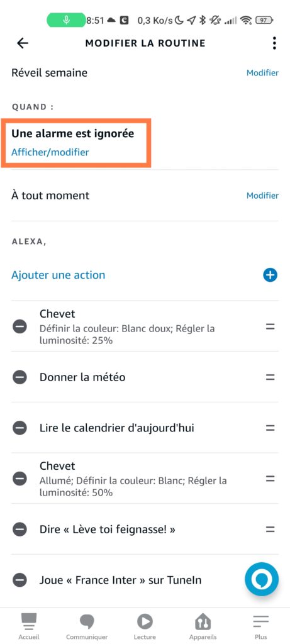
Task: Grab the reorder handle for Donner la météo
Action: coord(270,377)
